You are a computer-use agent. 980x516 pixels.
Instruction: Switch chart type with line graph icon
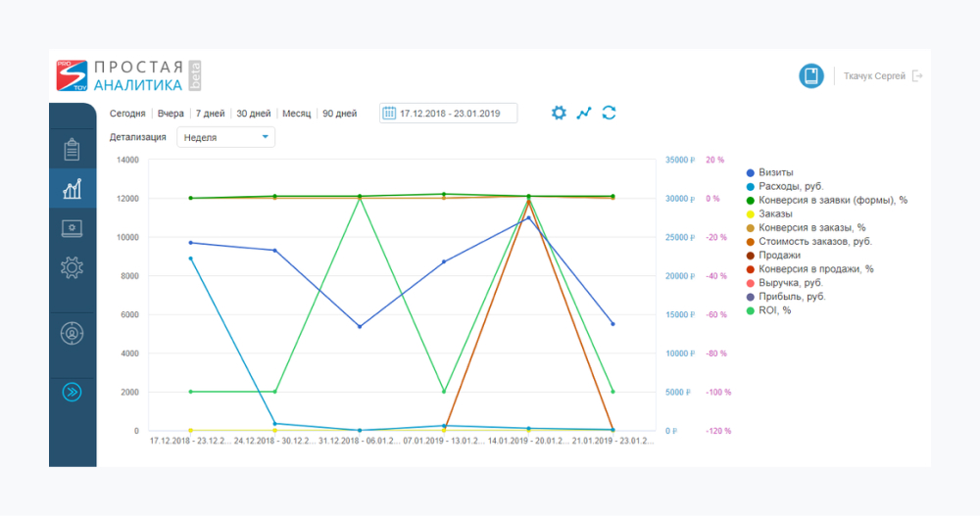[584, 113]
